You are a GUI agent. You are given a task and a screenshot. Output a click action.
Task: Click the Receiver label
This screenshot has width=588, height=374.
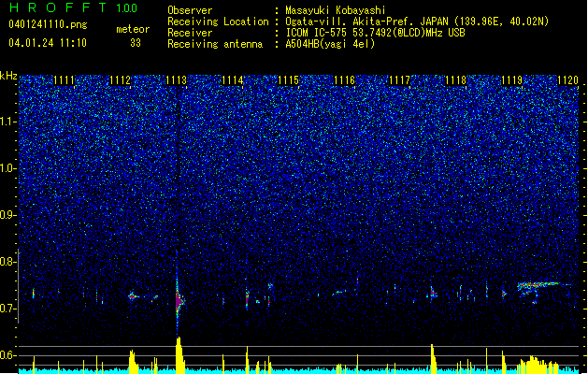190,33
